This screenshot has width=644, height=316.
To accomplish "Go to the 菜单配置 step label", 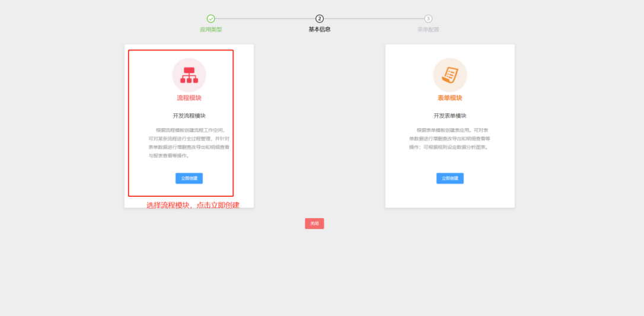I will [x=428, y=30].
